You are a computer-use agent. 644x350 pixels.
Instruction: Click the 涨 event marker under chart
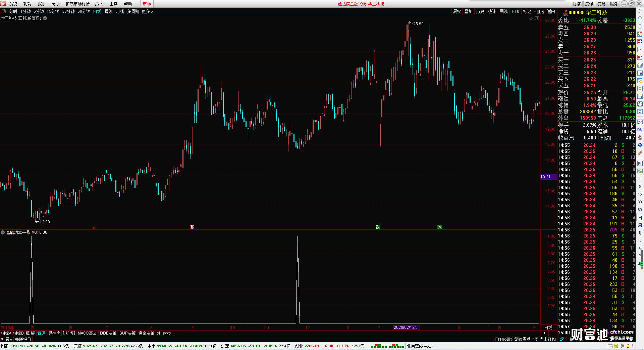click(x=192, y=227)
